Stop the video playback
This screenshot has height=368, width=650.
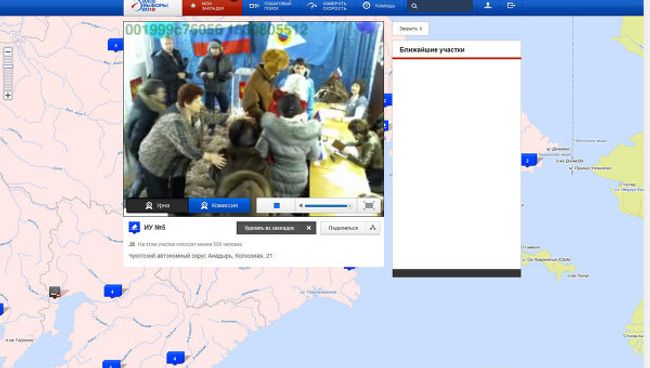(x=276, y=206)
